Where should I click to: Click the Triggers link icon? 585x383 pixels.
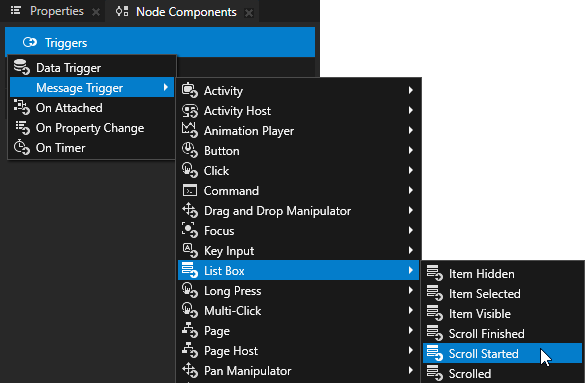30,43
